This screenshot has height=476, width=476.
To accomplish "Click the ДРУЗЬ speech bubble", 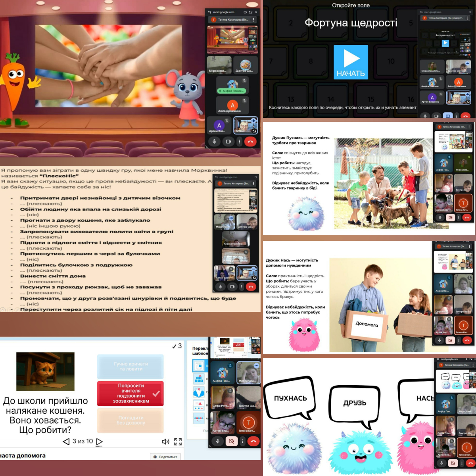I will tap(355, 403).
